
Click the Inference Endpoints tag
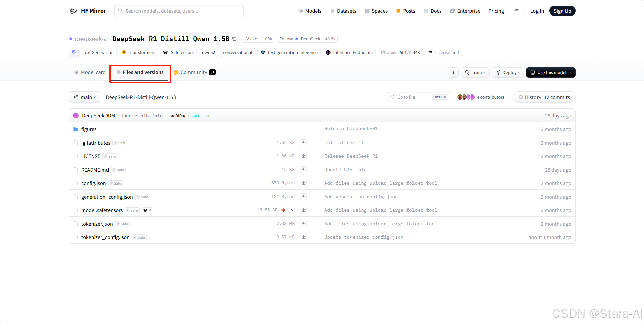tap(349, 52)
